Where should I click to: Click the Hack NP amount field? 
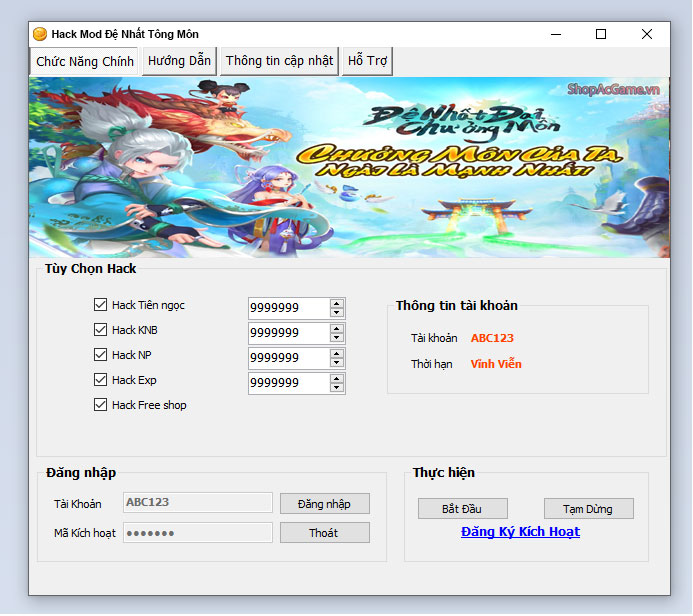[x=289, y=358]
